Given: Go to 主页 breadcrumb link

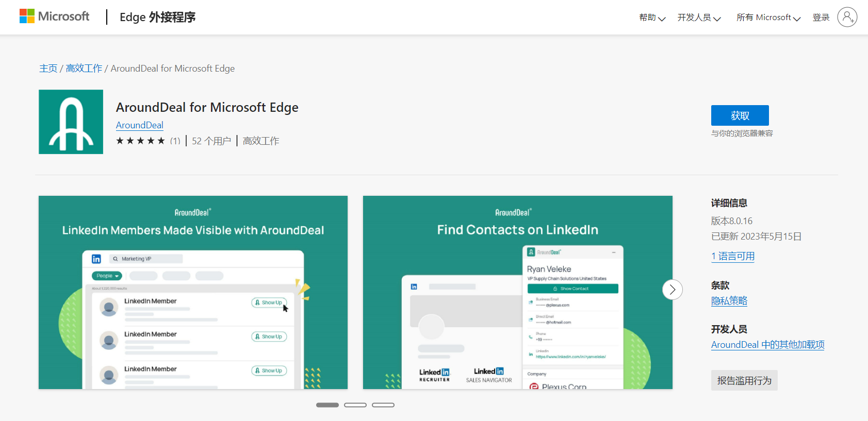Looking at the screenshot, I should pos(48,69).
